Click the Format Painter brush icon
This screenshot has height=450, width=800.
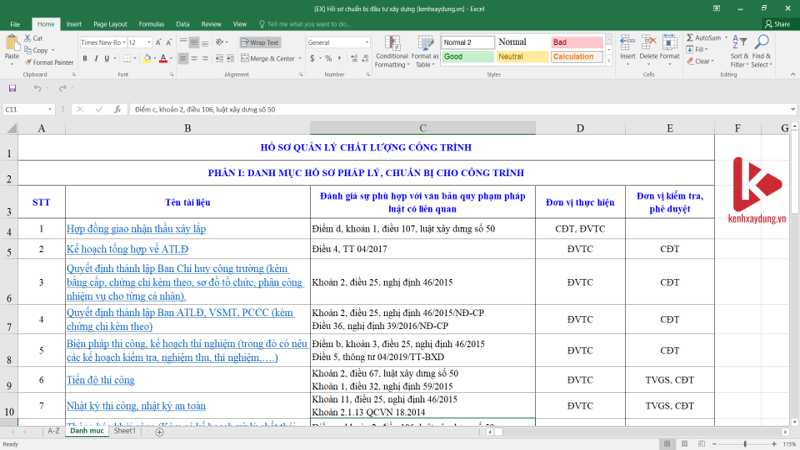27,62
